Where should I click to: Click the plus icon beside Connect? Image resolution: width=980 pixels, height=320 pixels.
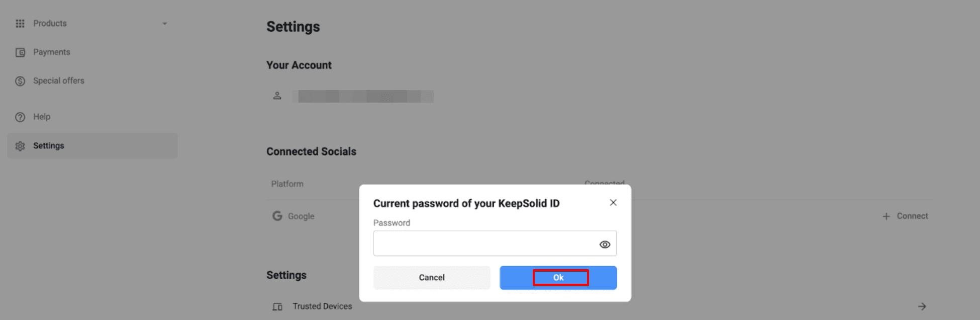click(x=886, y=216)
